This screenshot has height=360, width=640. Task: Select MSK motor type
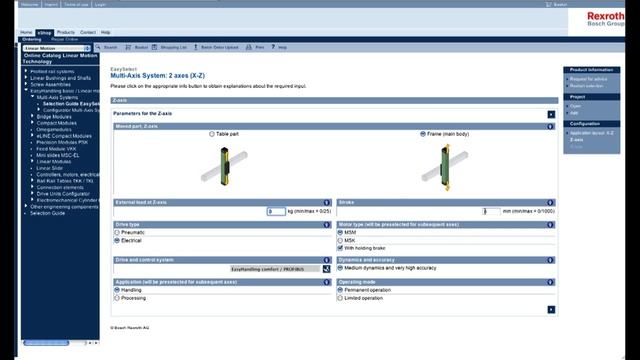tap(340, 240)
